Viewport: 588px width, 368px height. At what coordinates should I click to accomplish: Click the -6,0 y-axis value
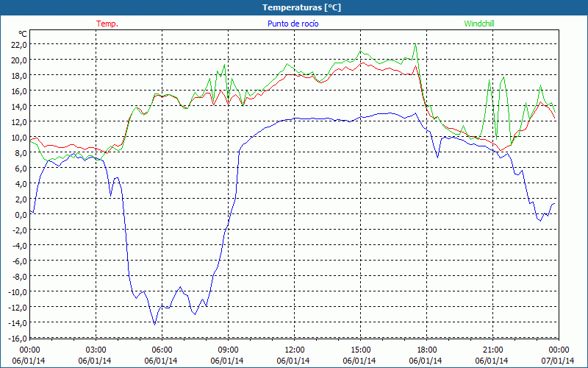(x=21, y=261)
